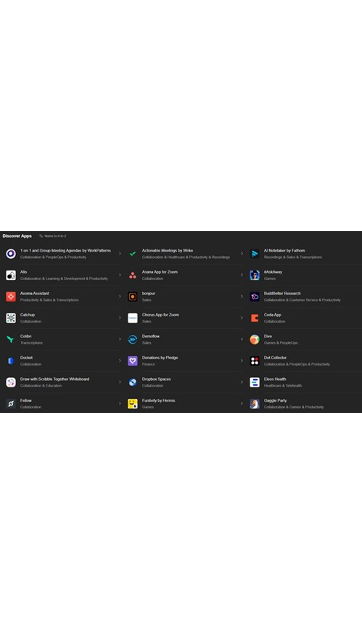Click the AI Notetaker by Fathom icon
Viewport: 362px width, 644px height.
pos(254,254)
